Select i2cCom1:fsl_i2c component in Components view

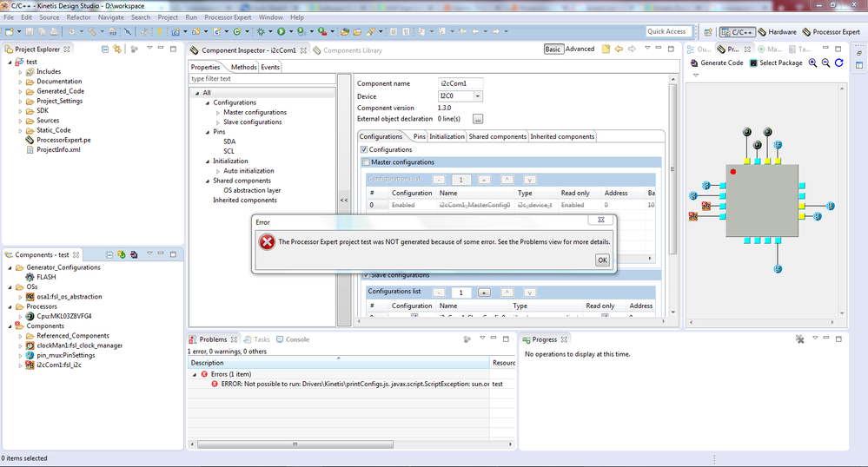click(x=59, y=365)
